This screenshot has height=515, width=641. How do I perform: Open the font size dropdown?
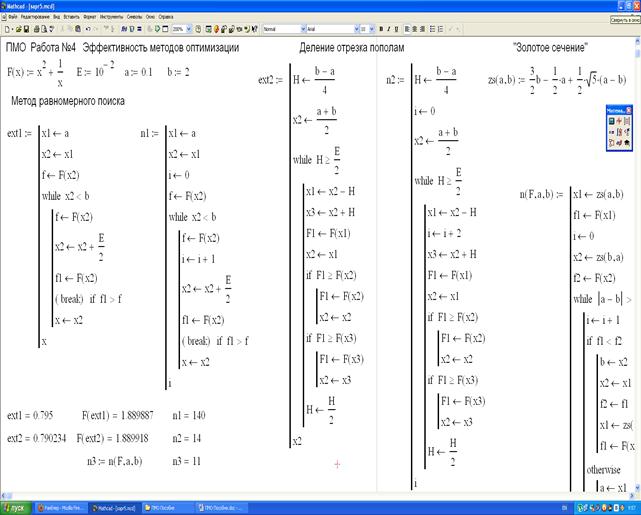[x=372, y=29]
